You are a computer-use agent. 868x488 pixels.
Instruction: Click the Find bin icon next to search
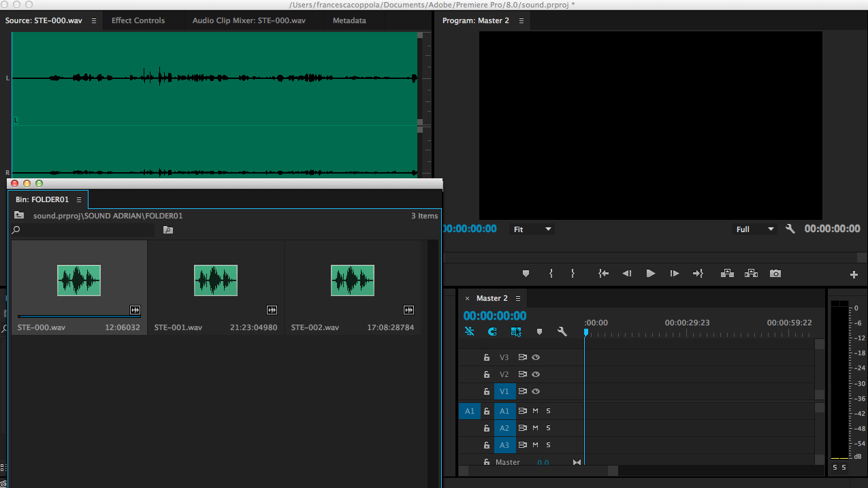(168, 230)
